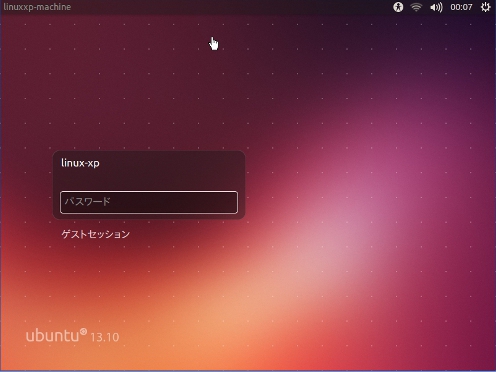Select the linux-xp user name
The image size is (496, 372).
[80, 163]
